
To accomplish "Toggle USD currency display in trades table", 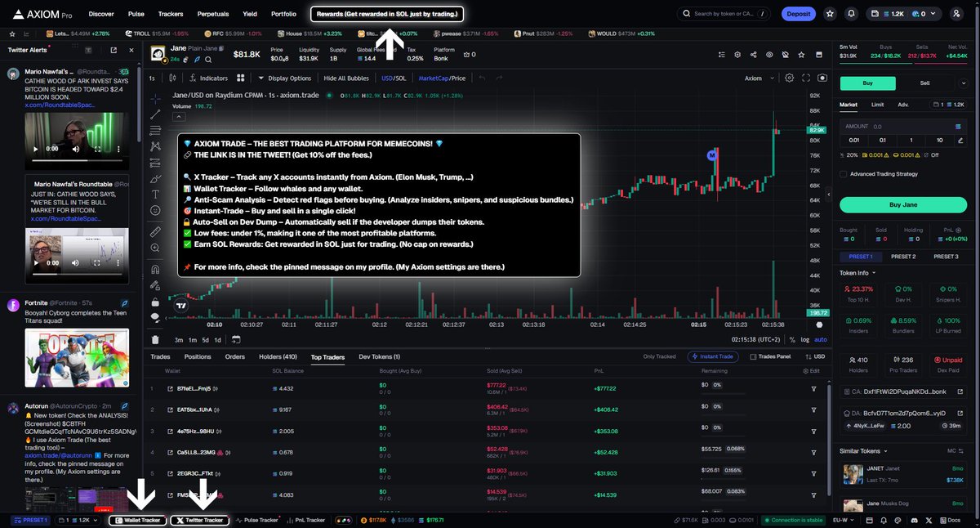I will click(814, 357).
